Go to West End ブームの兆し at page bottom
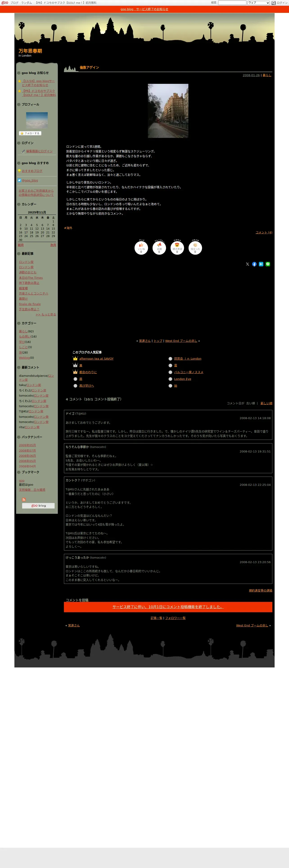The height and width of the screenshot is (868, 289). [x=252, y=625]
